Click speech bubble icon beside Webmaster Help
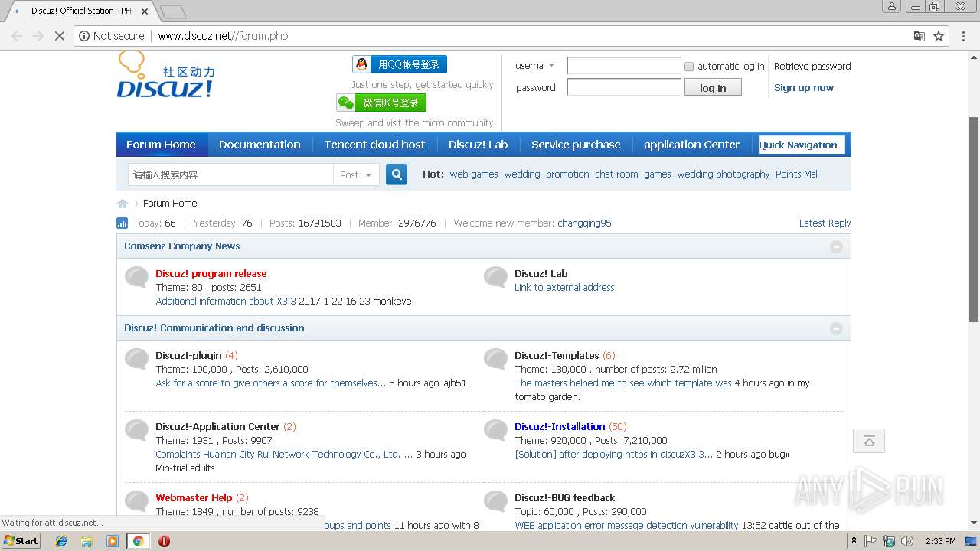980x551 pixels. [x=136, y=500]
